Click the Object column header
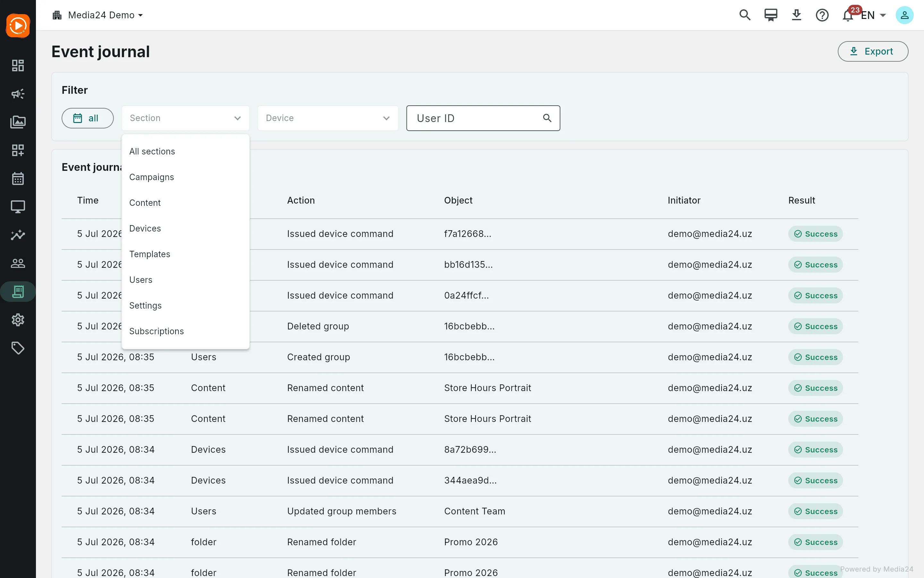The width and height of the screenshot is (924, 578). point(458,200)
